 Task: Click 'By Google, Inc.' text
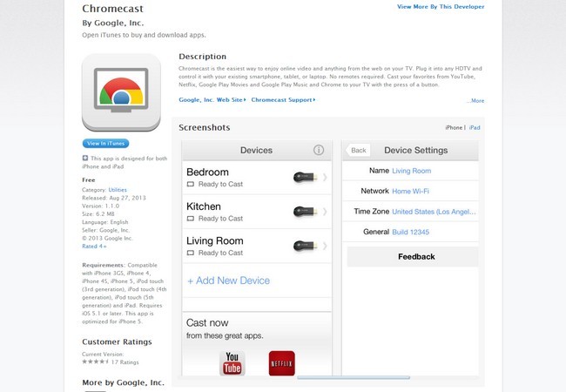(113, 23)
